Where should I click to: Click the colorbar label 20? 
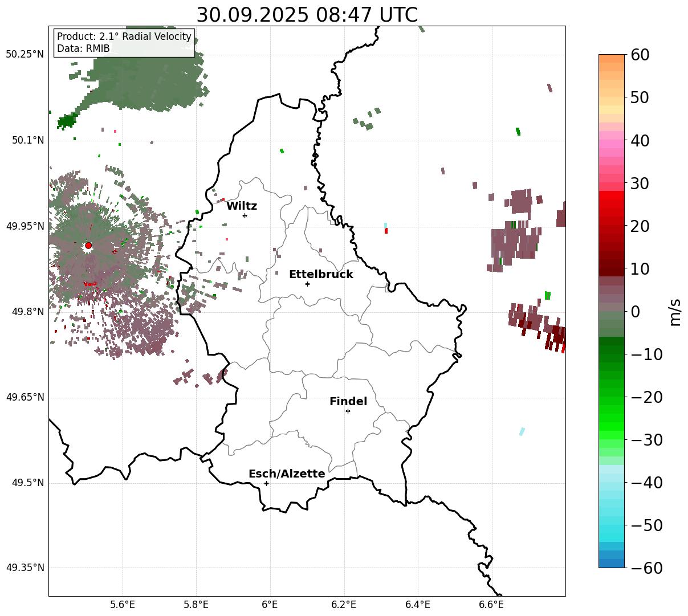coord(639,226)
